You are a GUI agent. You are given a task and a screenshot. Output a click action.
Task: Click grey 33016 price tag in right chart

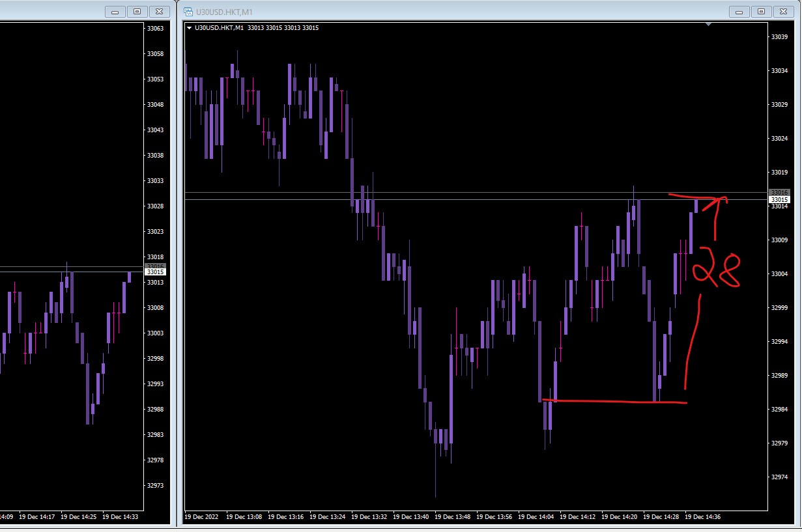[780, 192]
